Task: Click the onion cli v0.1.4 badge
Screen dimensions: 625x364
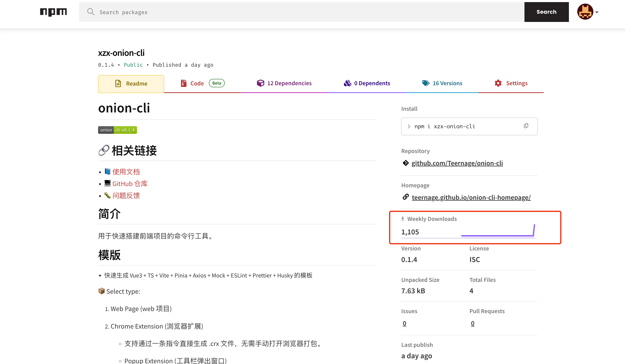Action: [x=117, y=130]
